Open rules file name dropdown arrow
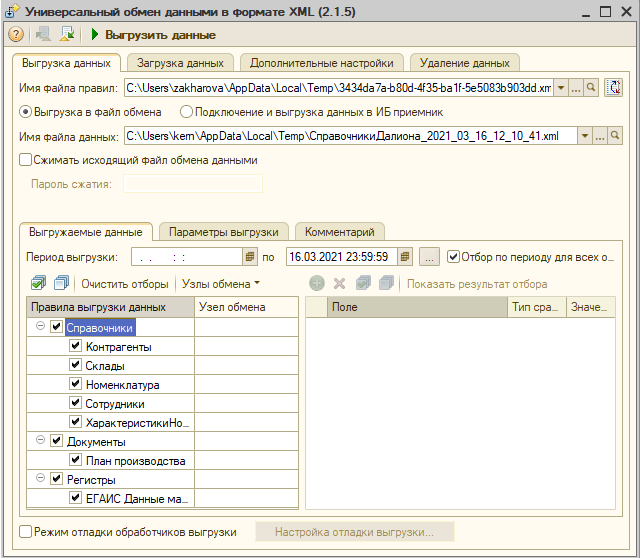Viewport: 640px width, 558px height. (561, 87)
